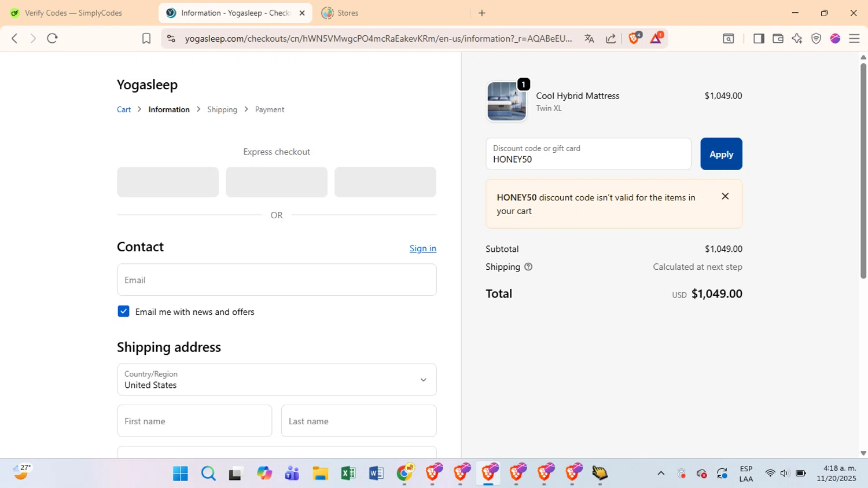
Task: Open the Windows Start menu
Action: click(181, 474)
